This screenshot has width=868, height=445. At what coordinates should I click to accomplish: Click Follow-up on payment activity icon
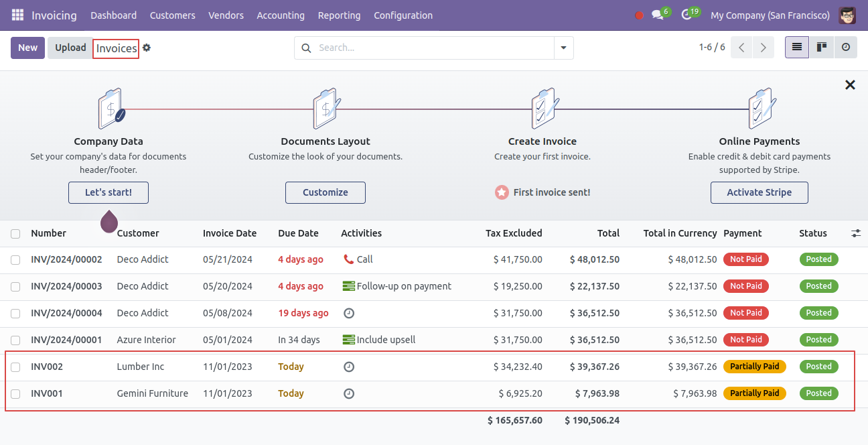pyautogui.click(x=348, y=286)
